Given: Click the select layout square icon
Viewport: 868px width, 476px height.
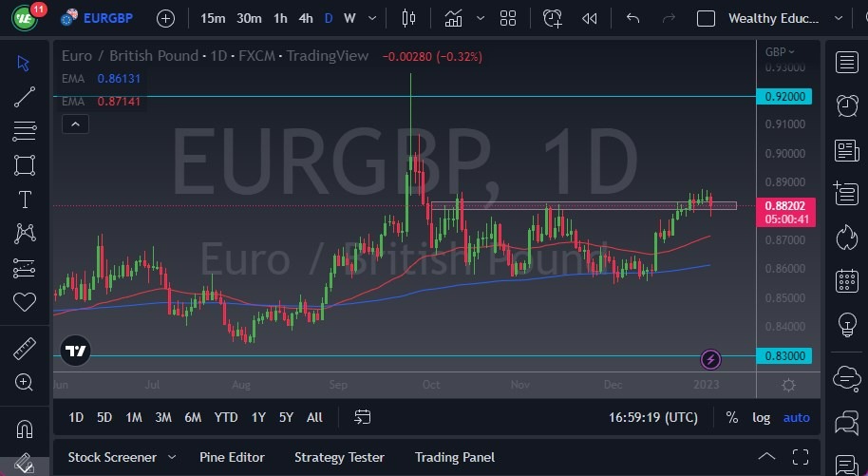Looking at the screenshot, I should (x=706, y=18).
